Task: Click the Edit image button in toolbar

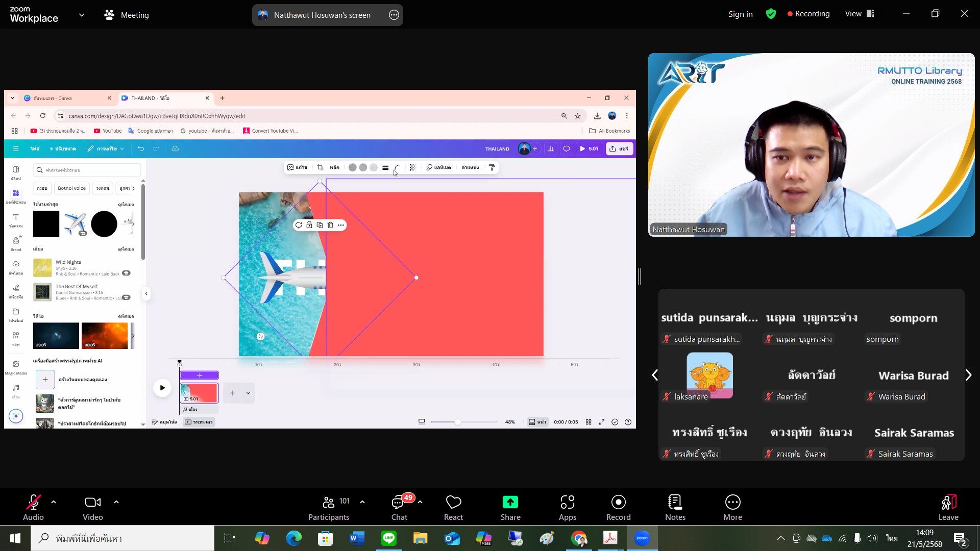Action: coord(297,167)
